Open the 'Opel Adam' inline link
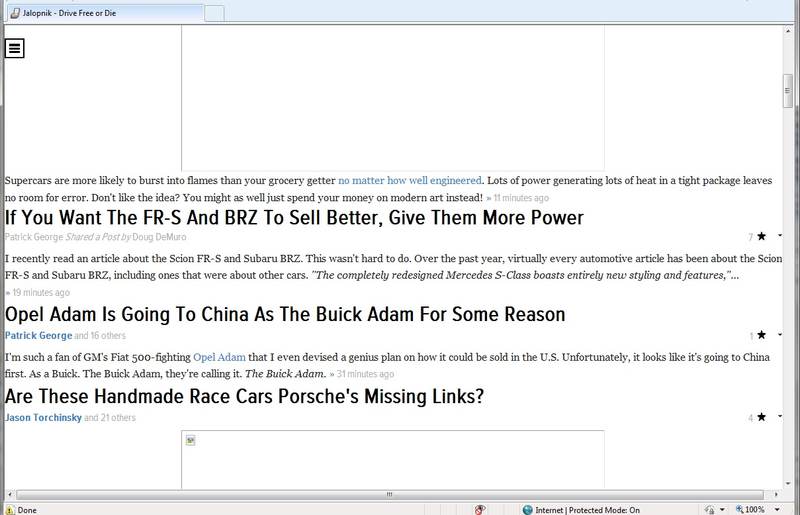The width and height of the screenshot is (800, 515). (219, 357)
